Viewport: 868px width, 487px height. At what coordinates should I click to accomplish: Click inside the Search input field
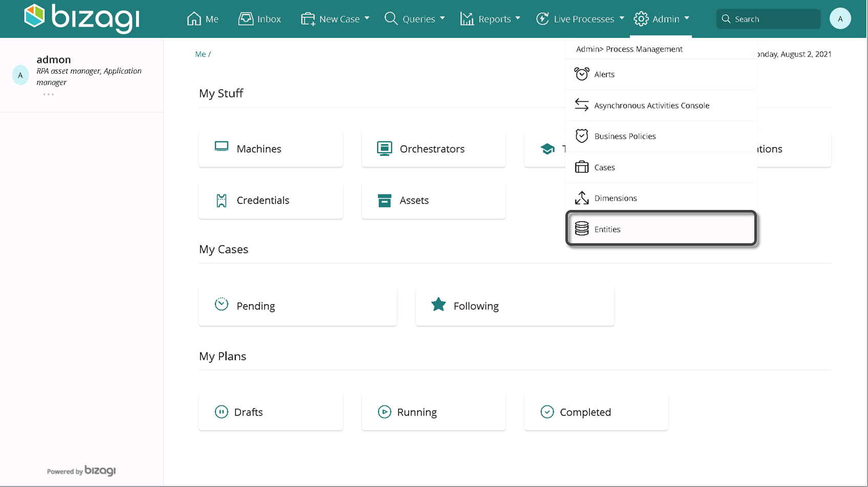click(x=768, y=19)
